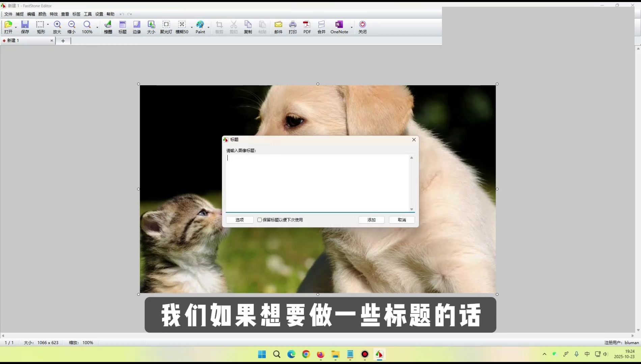Expand the dropdown arrow beside 矩形
641x364 pixels.
click(48, 25)
